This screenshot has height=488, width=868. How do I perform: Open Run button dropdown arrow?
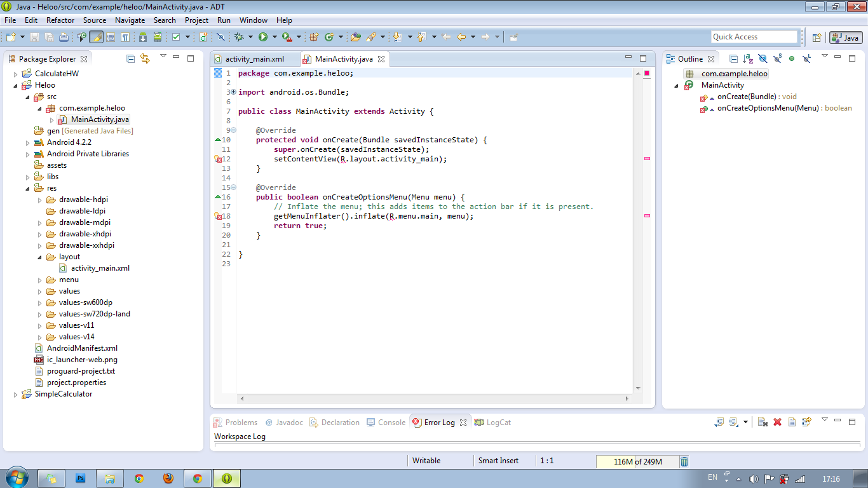pos(275,37)
